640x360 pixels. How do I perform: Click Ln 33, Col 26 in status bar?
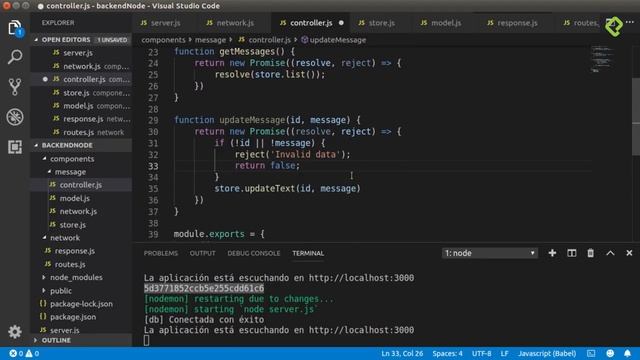(x=402, y=353)
